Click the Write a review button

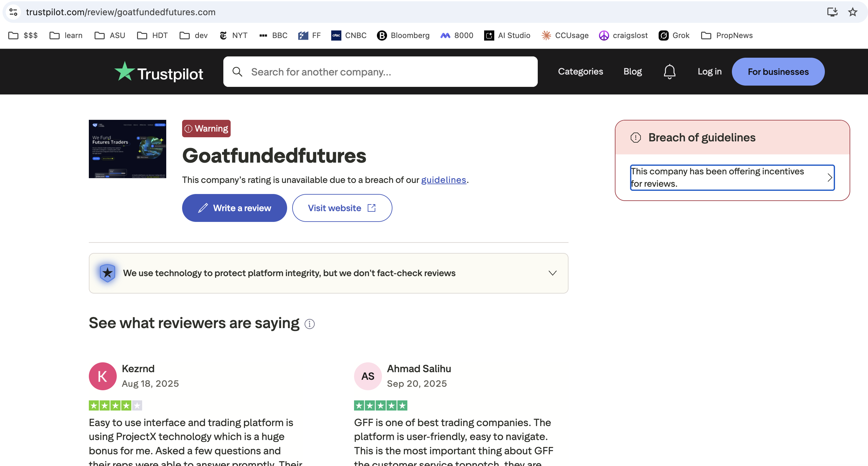click(x=234, y=208)
